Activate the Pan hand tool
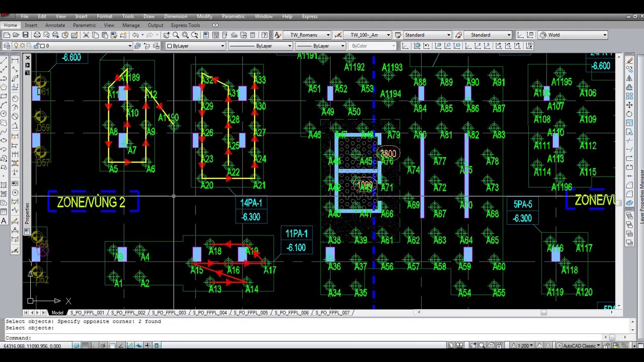 (166, 35)
